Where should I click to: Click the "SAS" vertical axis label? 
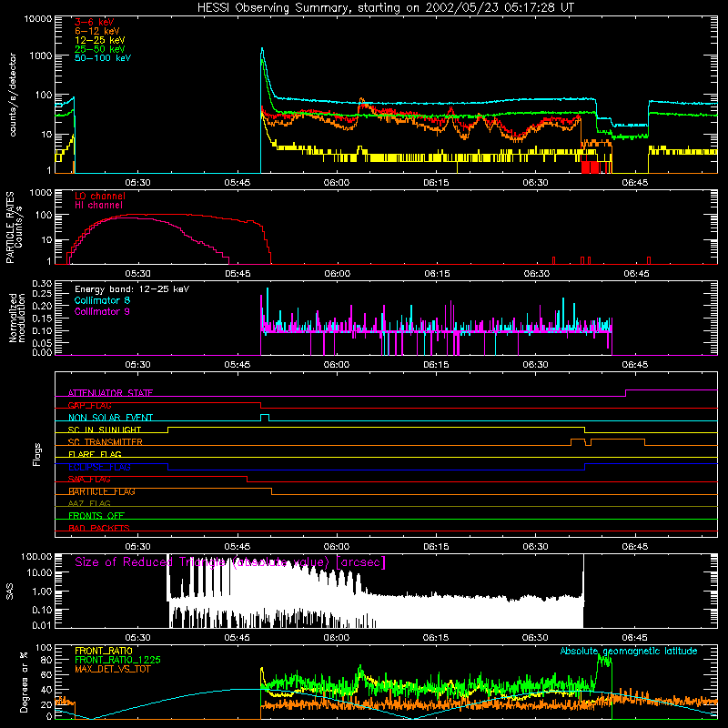click(10, 591)
